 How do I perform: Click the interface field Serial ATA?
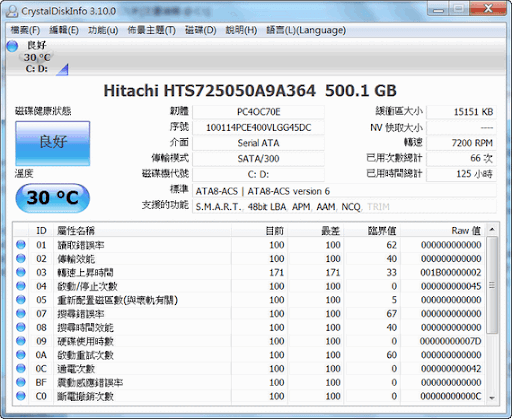[x=258, y=143]
